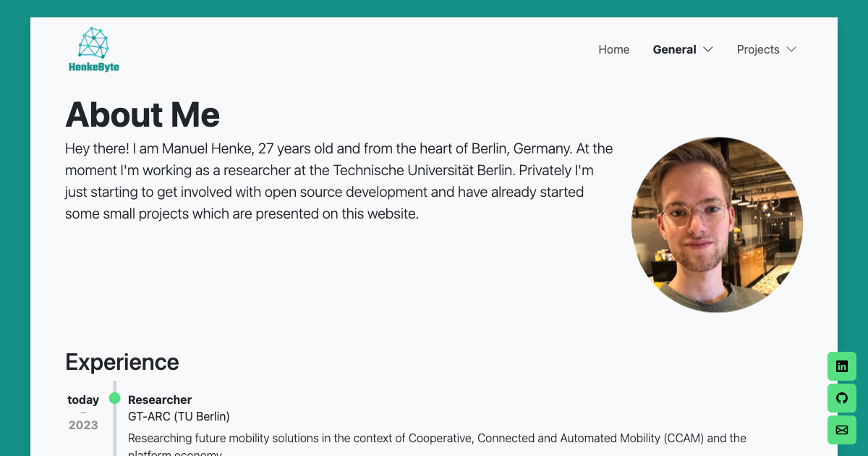Click the GT-ARC (TU Berlin) employer text
This screenshot has height=456, width=868.
click(179, 416)
